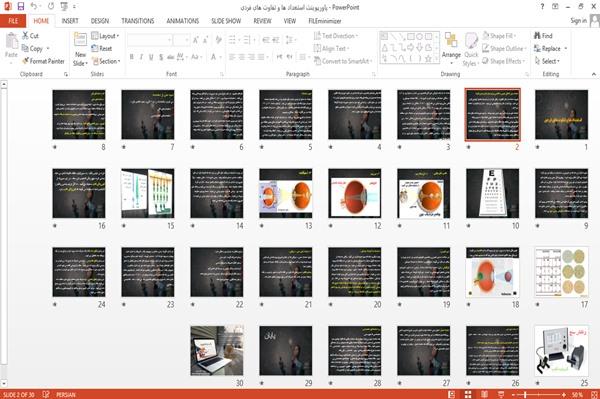Toggle Underline formatting
600x399 pixels.
pyautogui.click(x=151, y=57)
